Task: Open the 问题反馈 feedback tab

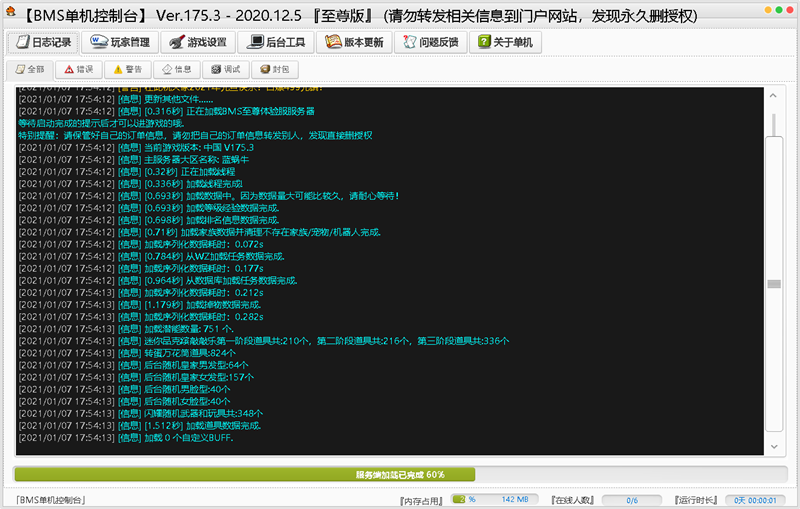Action: pyautogui.click(x=431, y=42)
